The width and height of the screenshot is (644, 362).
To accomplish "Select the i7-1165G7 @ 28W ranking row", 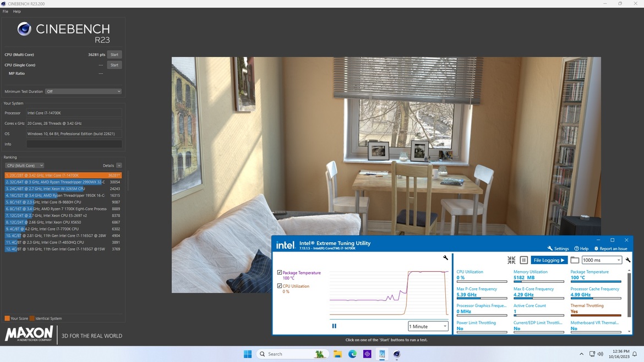I will click(x=63, y=235).
